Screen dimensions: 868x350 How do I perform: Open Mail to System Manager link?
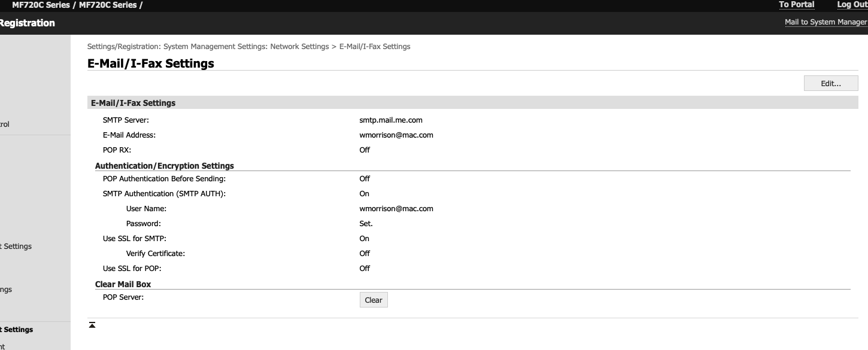[x=825, y=22]
